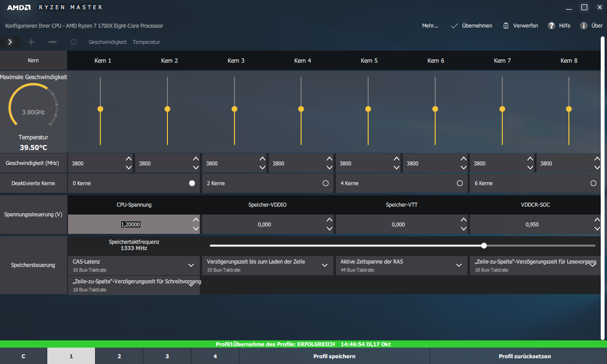Decrease Kern 5 speed with the down arrow
The height and width of the screenshot is (364, 607).
point(397,167)
